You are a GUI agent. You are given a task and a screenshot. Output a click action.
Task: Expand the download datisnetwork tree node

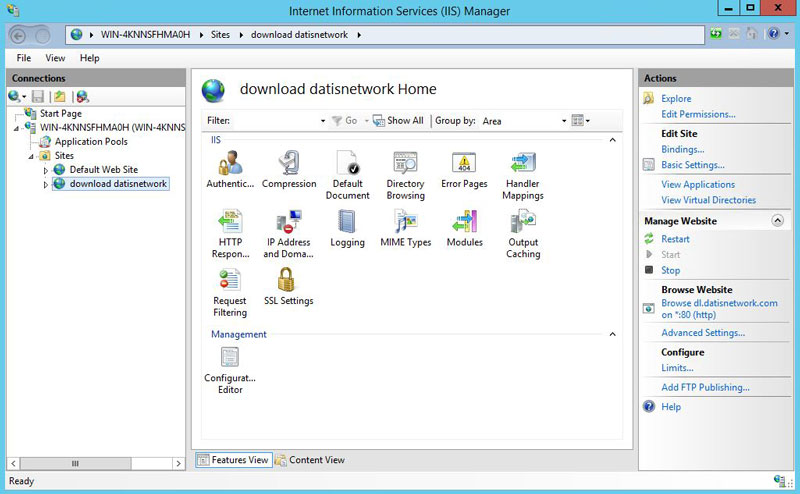pos(46,185)
